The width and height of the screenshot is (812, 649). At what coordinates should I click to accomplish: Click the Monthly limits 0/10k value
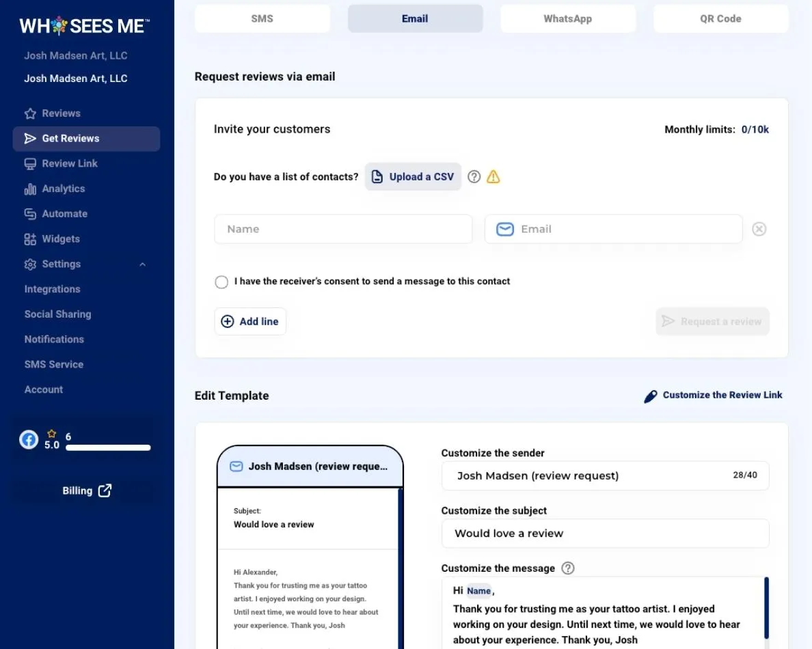pyautogui.click(x=755, y=130)
